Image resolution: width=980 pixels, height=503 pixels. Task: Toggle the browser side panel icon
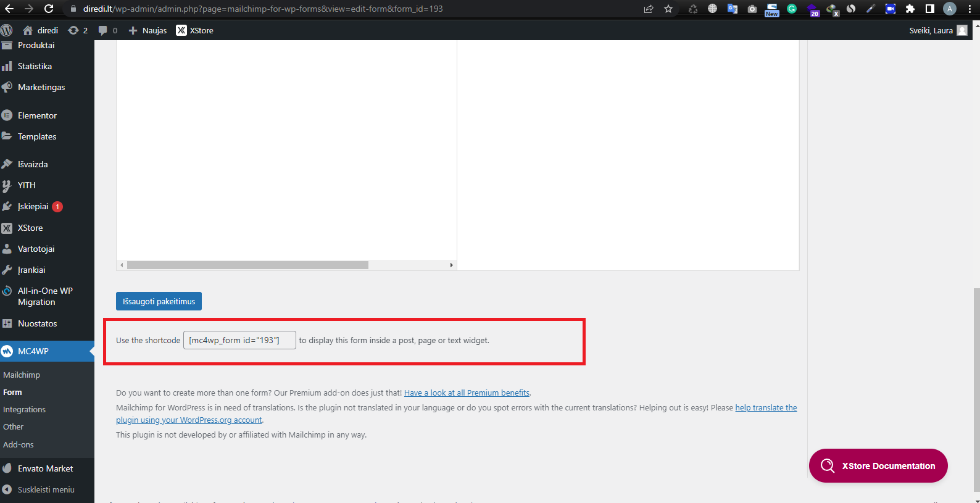[930, 9]
